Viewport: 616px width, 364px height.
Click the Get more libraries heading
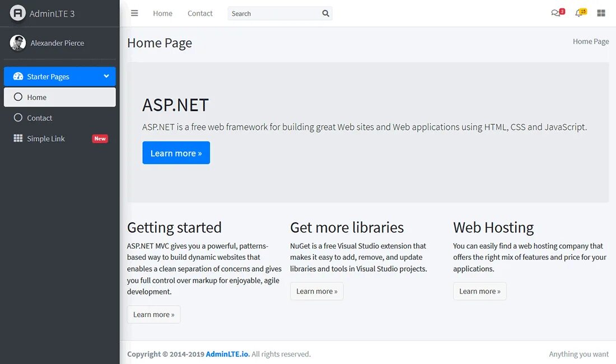click(347, 228)
